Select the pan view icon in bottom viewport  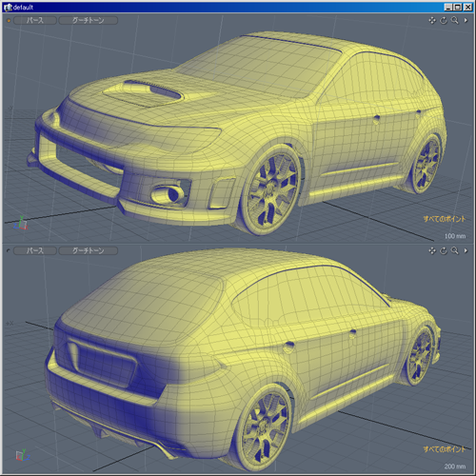[432, 250]
